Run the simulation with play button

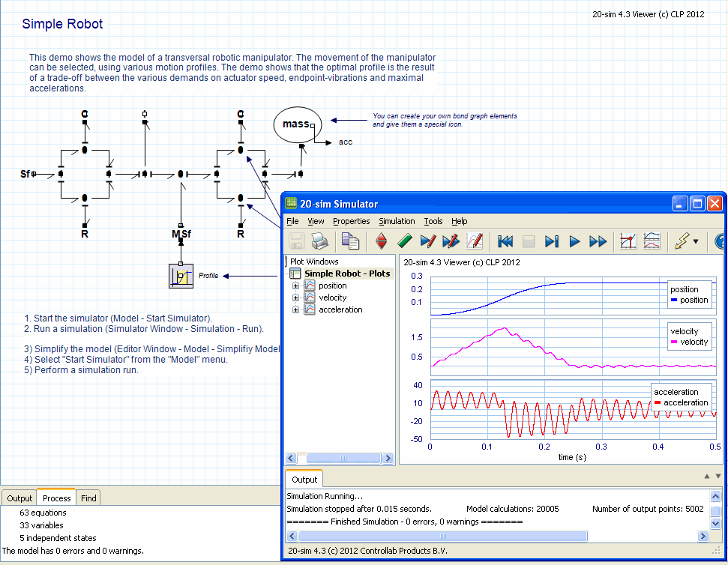574,241
